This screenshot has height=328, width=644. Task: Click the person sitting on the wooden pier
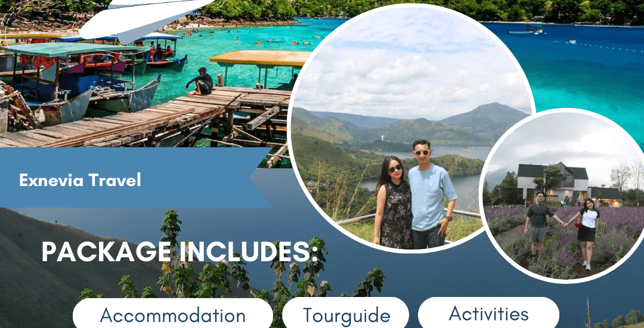point(201,81)
